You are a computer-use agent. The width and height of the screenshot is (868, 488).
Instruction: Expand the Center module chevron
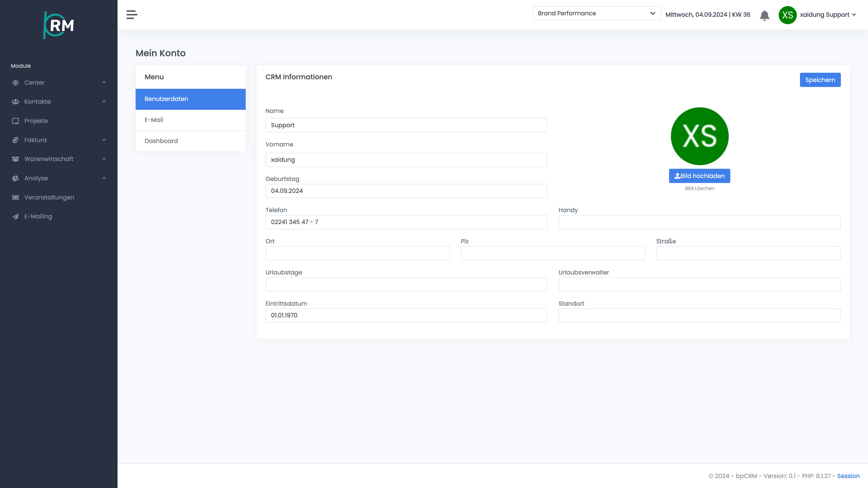104,82
